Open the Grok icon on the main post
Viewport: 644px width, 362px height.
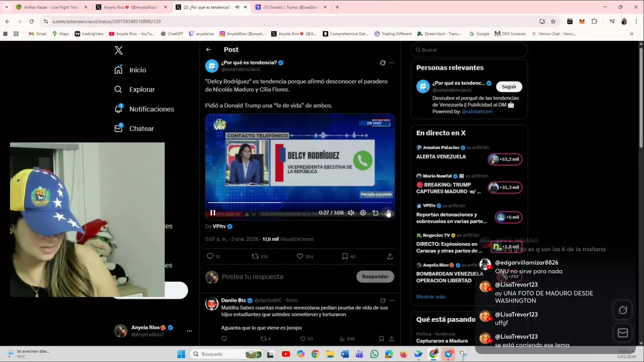click(x=382, y=63)
